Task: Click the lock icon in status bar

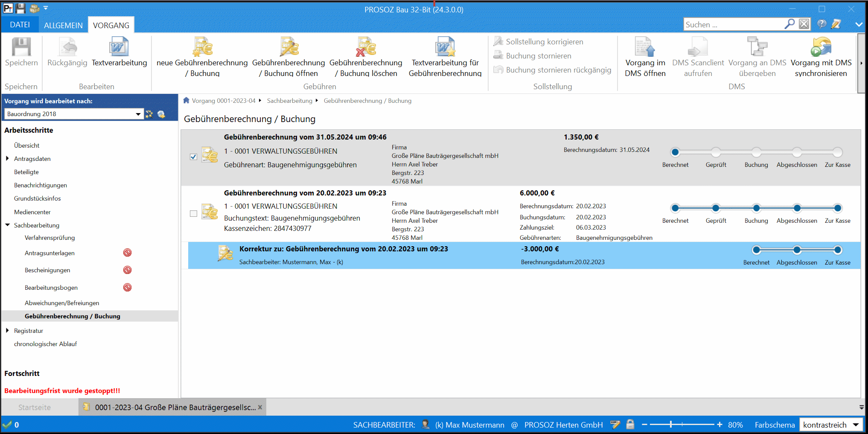Action: tap(630, 424)
